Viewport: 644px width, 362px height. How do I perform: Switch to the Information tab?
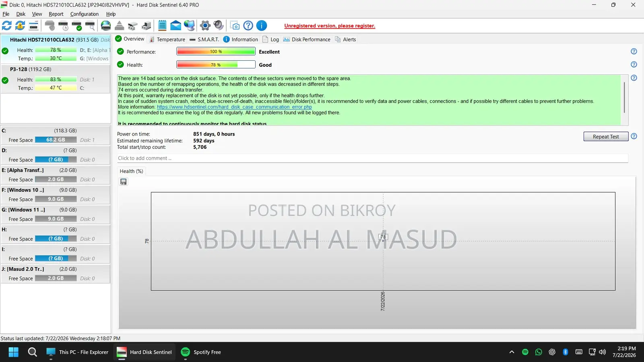pos(241,39)
